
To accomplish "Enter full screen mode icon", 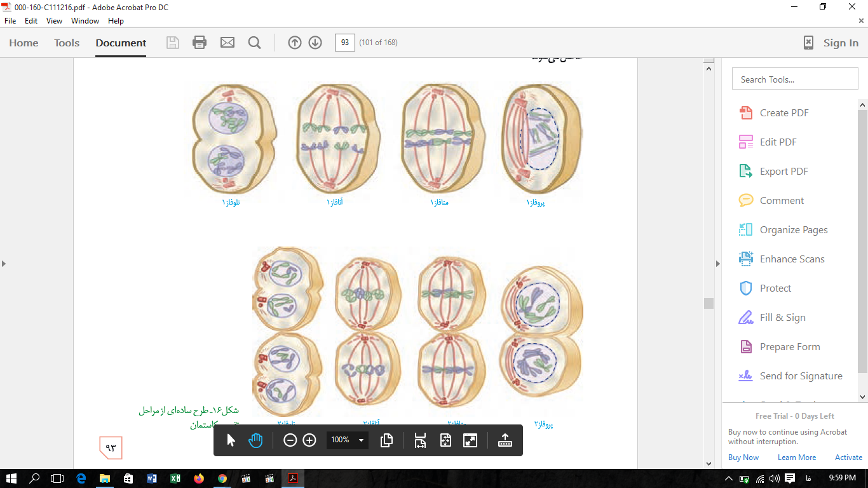I will [470, 440].
